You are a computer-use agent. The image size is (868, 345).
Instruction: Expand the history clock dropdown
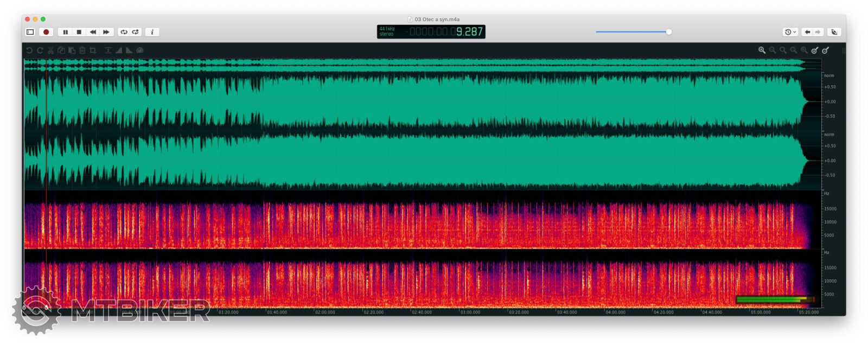tap(790, 32)
